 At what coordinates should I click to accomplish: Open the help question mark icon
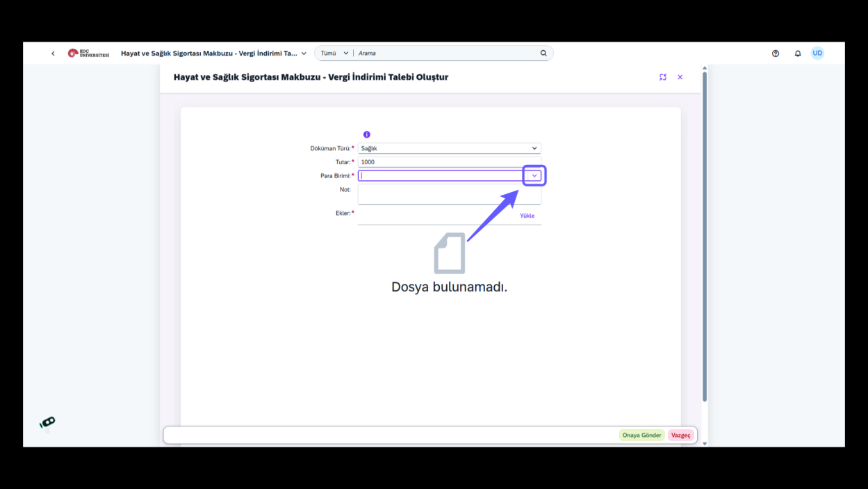[776, 54]
